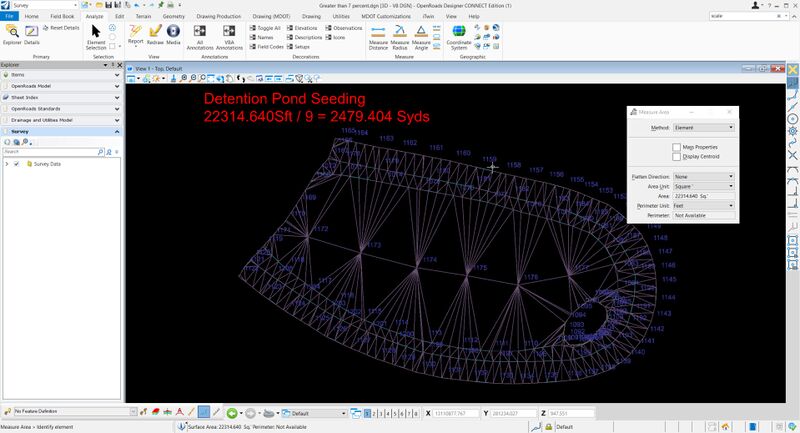800x433 pixels.
Task: Click the Zoom In magnifier in view toolbar
Action: point(183,79)
